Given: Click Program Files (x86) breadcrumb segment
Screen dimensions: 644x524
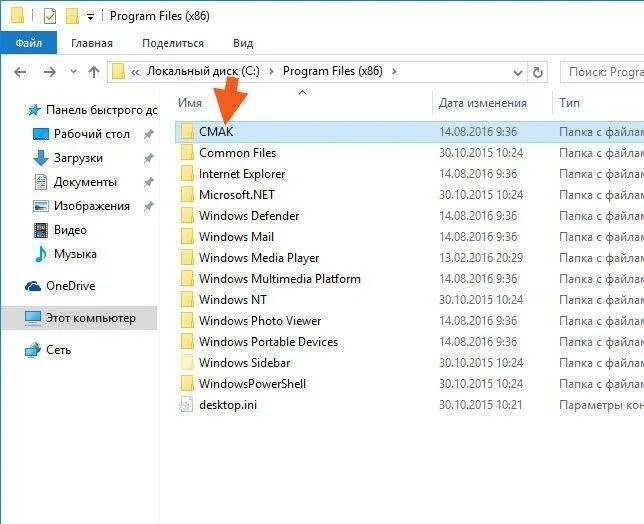Looking at the screenshot, I should coord(333,71).
